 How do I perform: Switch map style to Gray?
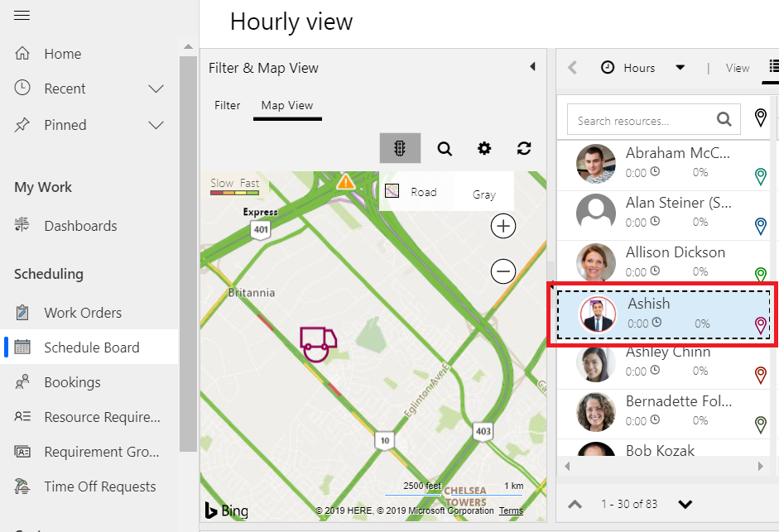[483, 193]
